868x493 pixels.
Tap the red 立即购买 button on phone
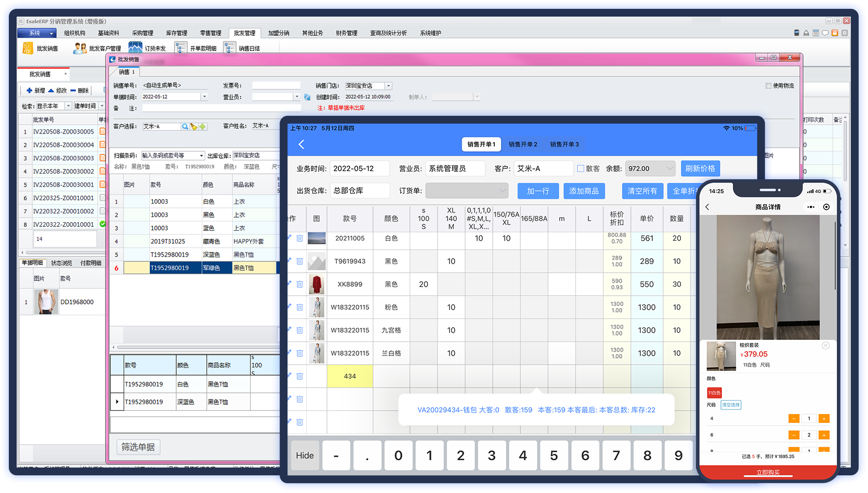click(768, 472)
